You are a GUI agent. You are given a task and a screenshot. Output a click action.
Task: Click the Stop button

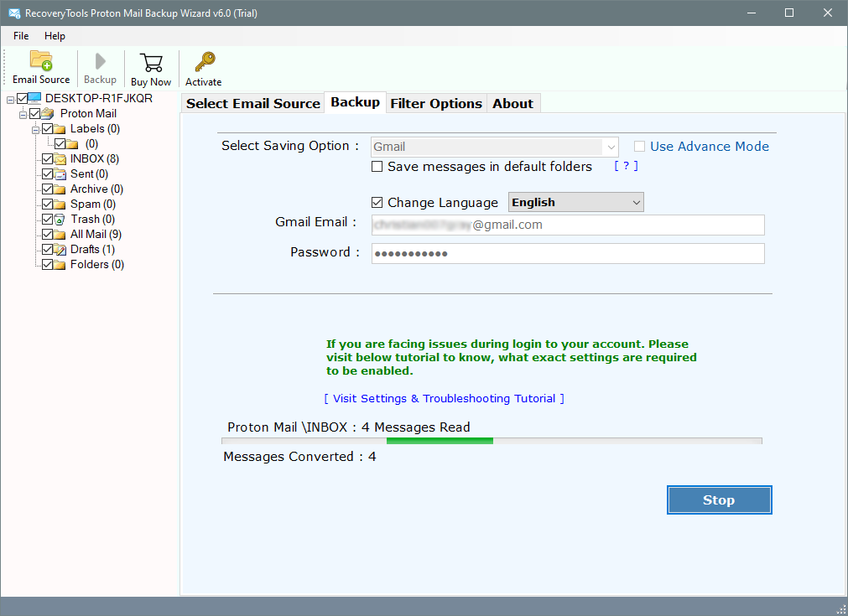point(720,500)
